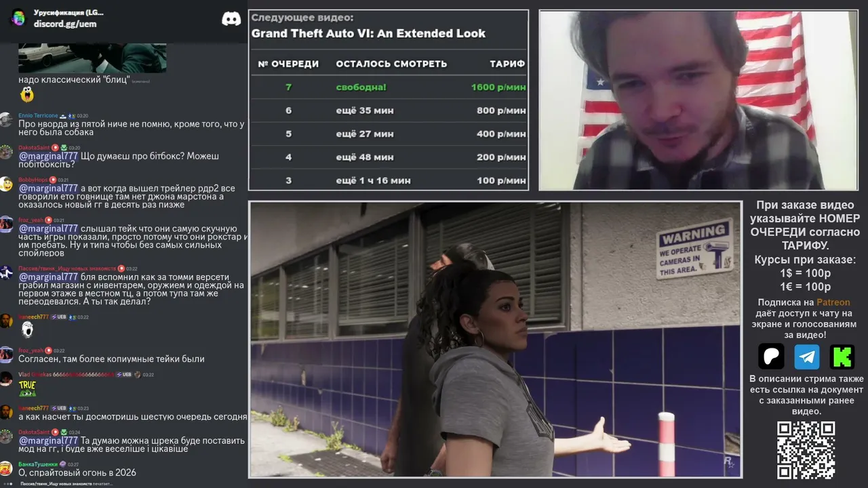Click the 'ещё 27 мин' cell

365,134
